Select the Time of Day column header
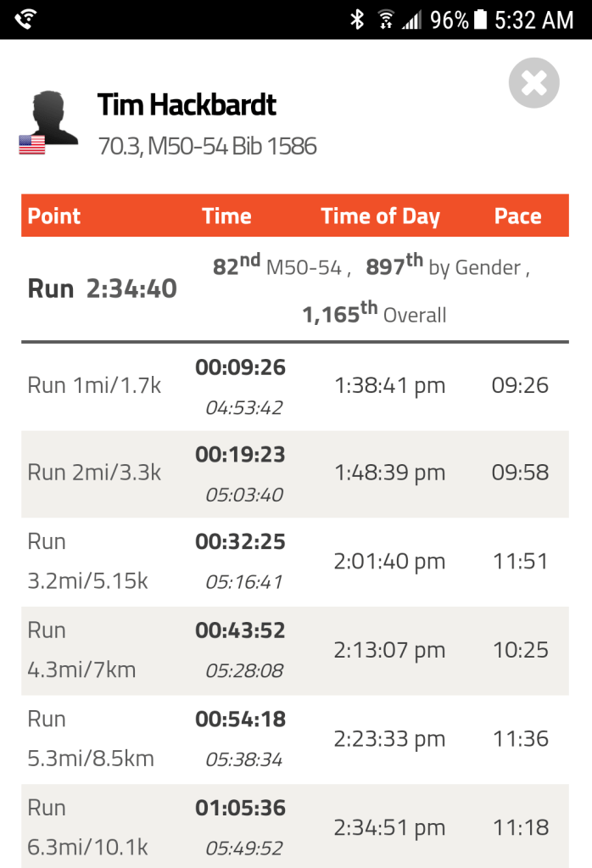 (380, 216)
